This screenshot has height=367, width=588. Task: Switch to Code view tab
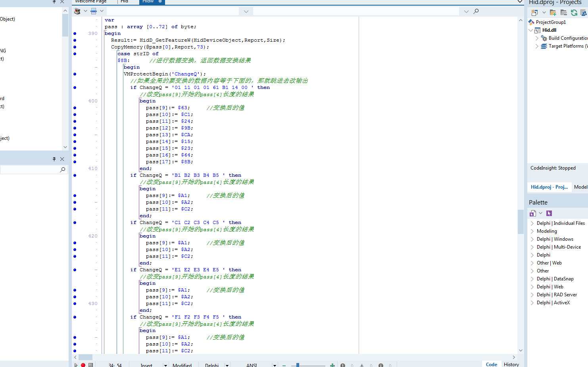coord(492,364)
